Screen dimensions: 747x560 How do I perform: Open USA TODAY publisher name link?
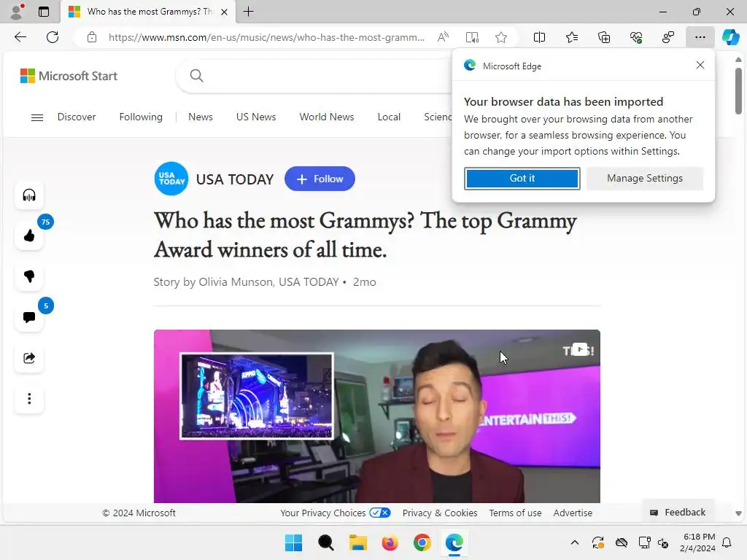point(235,179)
